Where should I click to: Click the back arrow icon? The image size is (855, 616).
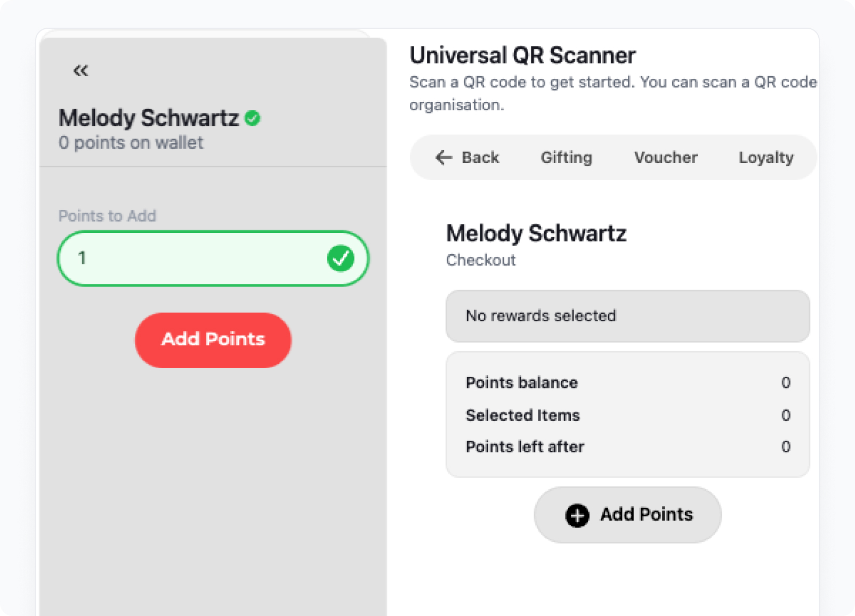point(443,158)
